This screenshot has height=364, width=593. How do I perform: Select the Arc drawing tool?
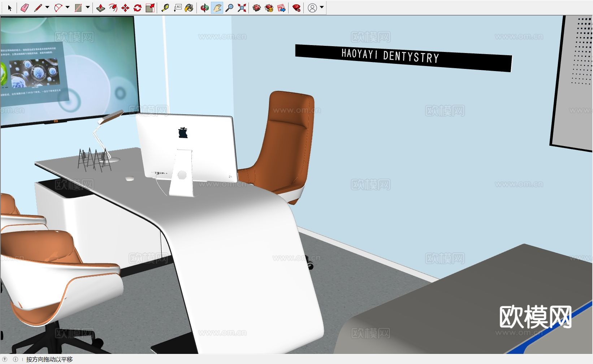click(x=58, y=8)
